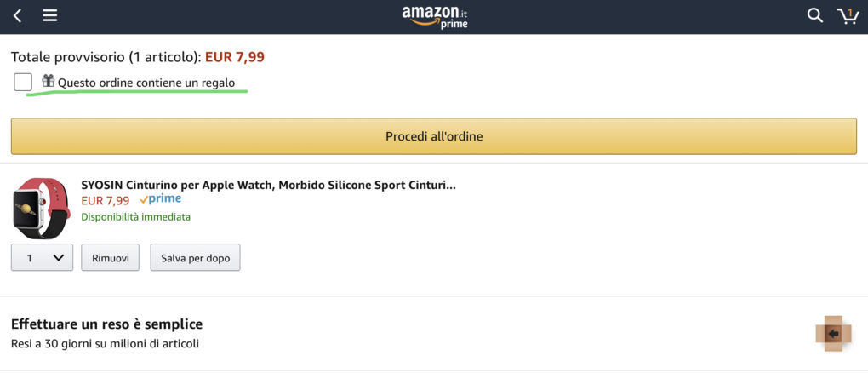868x373 pixels.
Task: Tap 'Resi a 30 giorni' returns text
Action: pyautogui.click(x=105, y=344)
